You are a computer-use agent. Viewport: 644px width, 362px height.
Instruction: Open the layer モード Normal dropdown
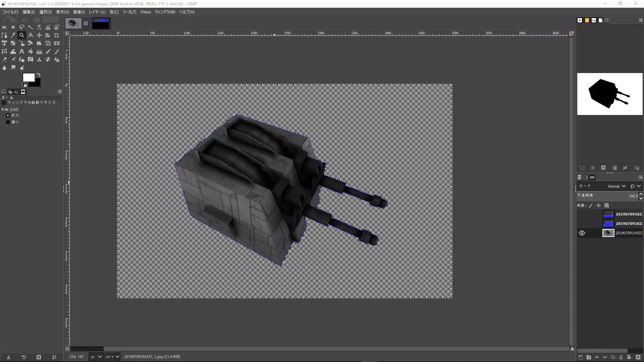(616, 186)
